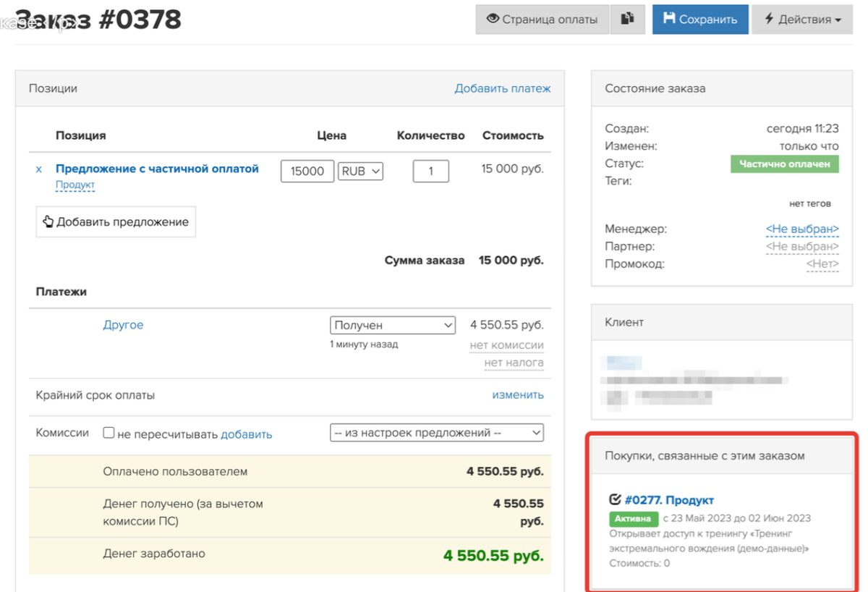The height and width of the screenshot is (592, 868).
Task: Remove the position with x icon
Action: click(39, 169)
